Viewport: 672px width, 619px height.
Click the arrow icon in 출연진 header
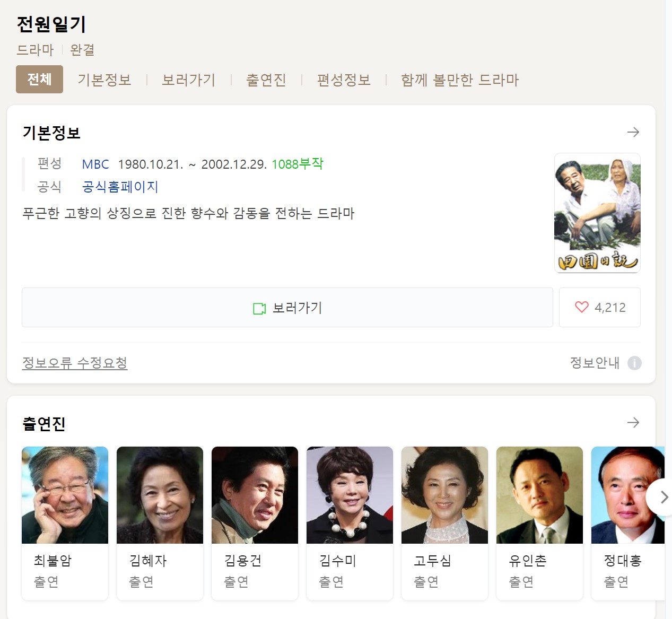pyautogui.click(x=633, y=423)
